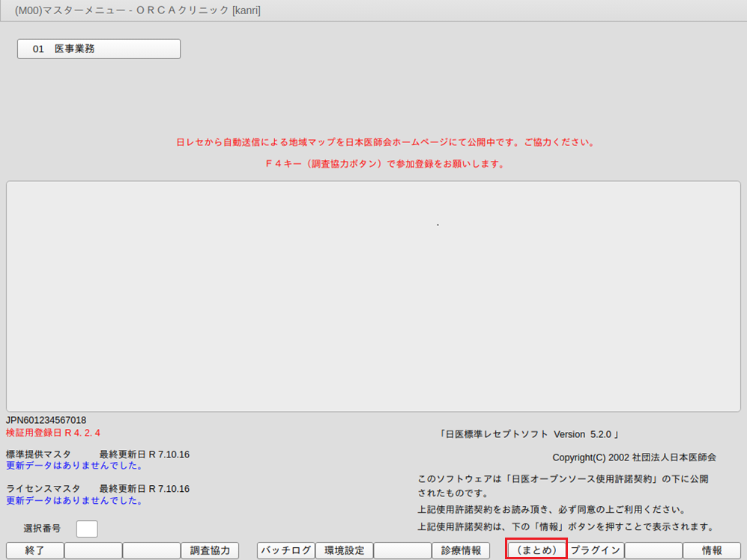Click blank button between 環境設定 and 診療情報
The height and width of the screenshot is (560, 747).
pyautogui.click(x=402, y=550)
